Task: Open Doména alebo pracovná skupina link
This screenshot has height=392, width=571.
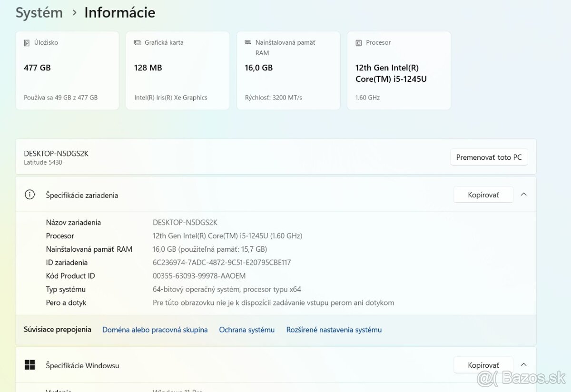Action: point(155,329)
